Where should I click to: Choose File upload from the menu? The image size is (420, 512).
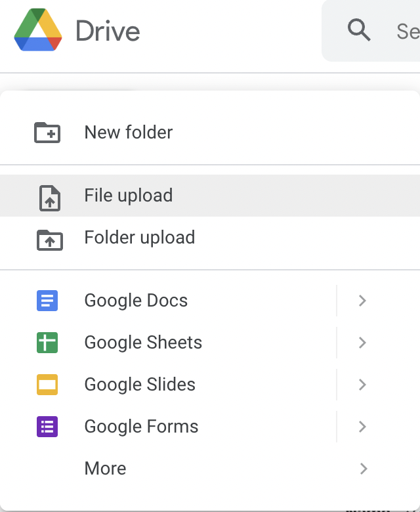(129, 196)
